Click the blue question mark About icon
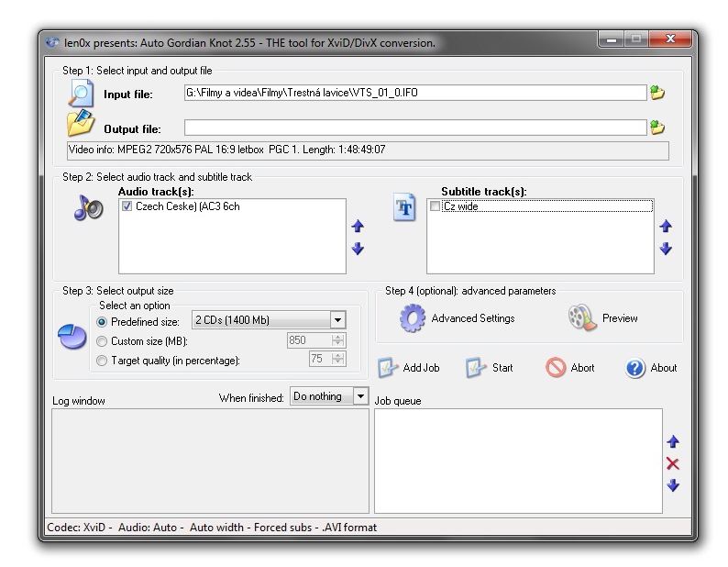This screenshot has width=728, height=567. (x=635, y=368)
